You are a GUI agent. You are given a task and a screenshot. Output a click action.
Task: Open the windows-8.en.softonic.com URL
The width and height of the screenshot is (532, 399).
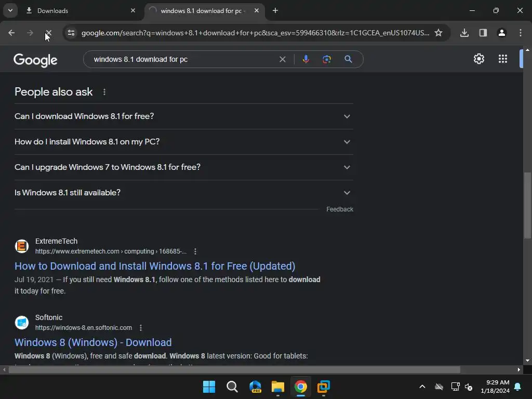[x=84, y=328]
